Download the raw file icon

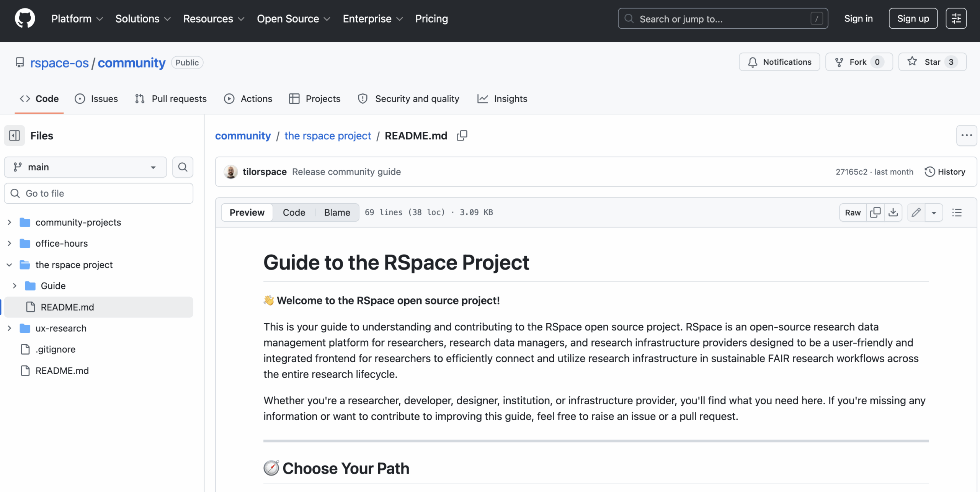point(893,212)
